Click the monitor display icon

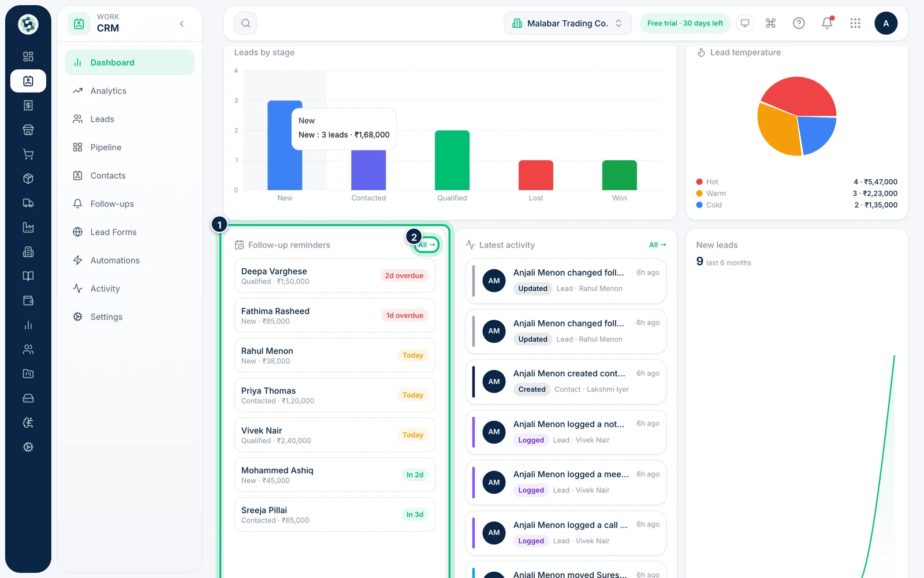tap(745, 23)
